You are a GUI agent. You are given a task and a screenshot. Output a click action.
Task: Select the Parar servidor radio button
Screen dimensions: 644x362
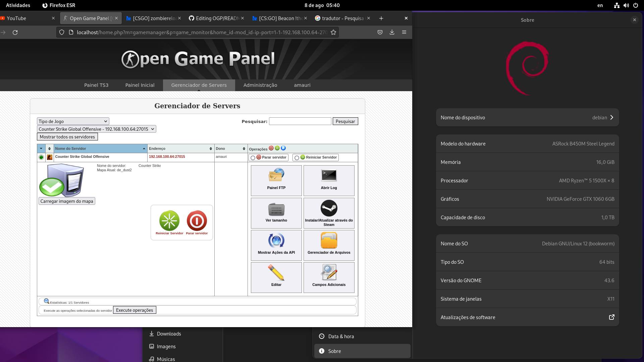tap(253, 157)
